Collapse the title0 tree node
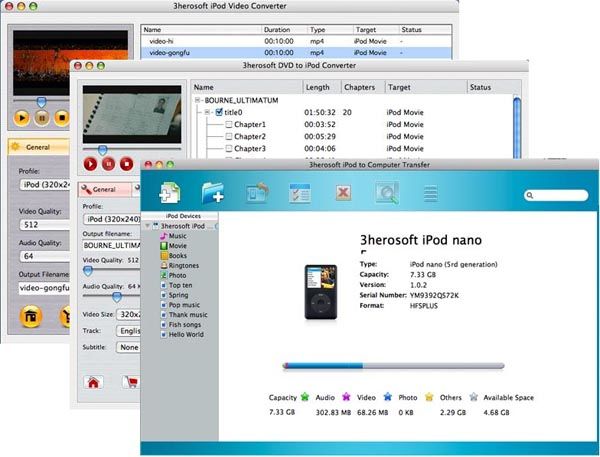 (207, 112)
